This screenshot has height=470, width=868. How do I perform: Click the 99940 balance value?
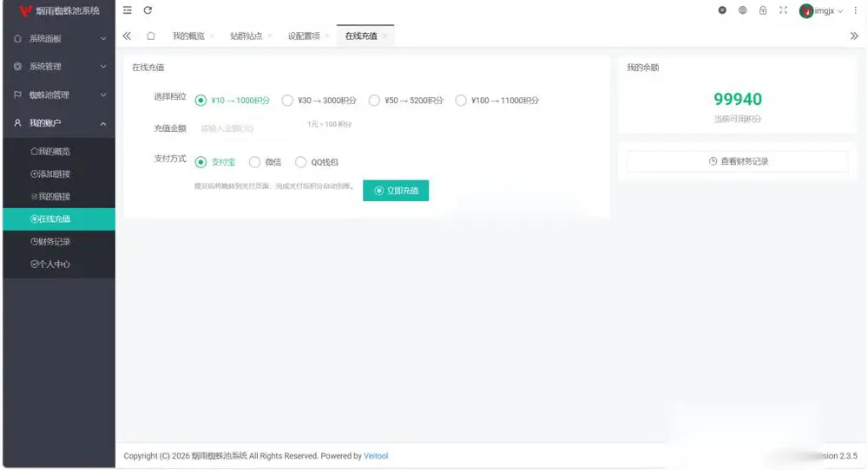pyautogui.click(x=737, y=99)
